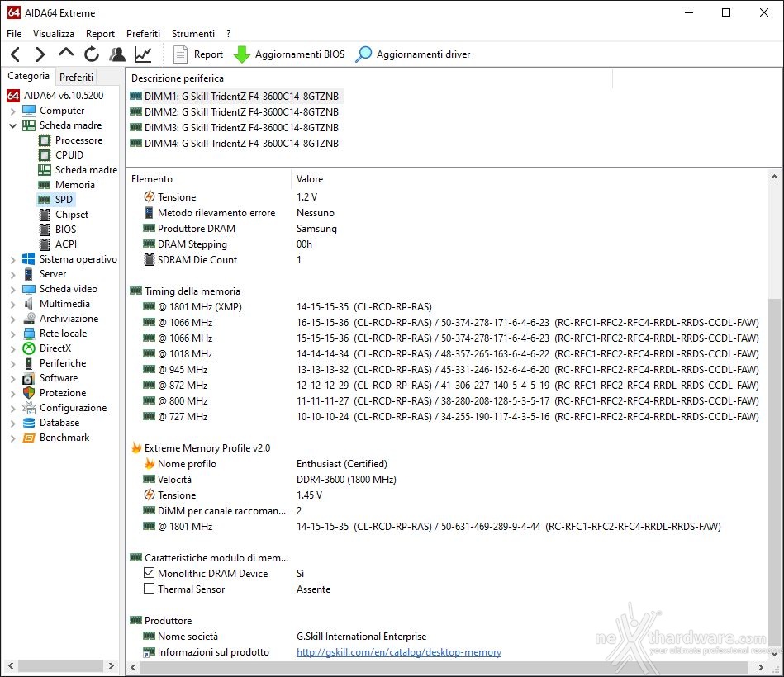The height and width of the screenshot is (677, 784).
Task: Click the BIOS chip icon in the tree
Action: [45, 230]
